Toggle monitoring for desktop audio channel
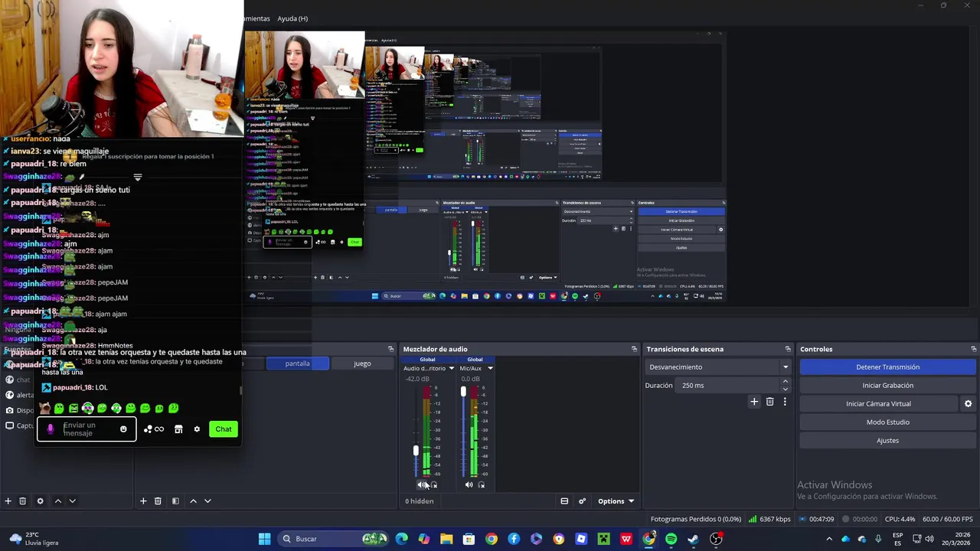 point(434,484)
